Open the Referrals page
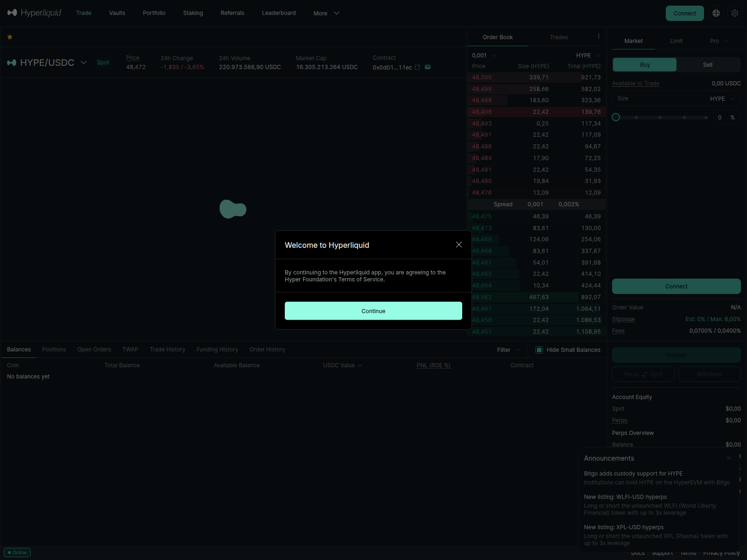 click(x=233, y=13)
